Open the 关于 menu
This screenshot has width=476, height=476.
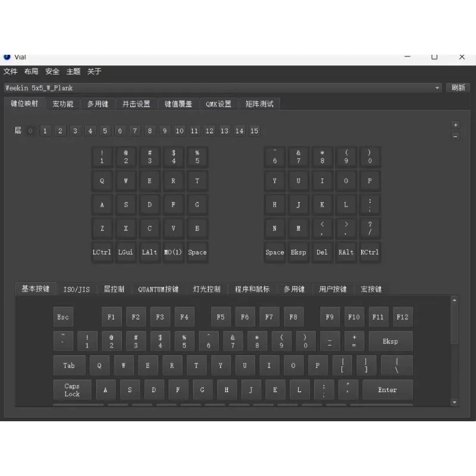pos(94,71)
